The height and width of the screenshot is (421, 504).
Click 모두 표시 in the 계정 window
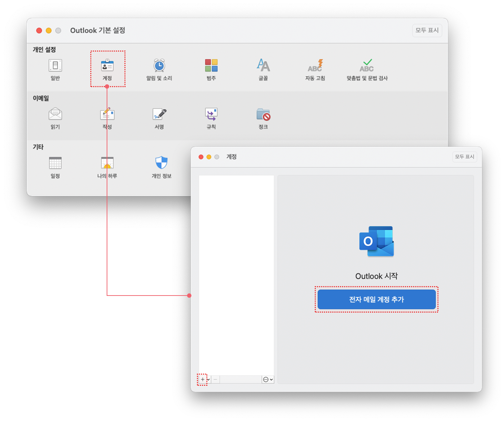coord(464,157)
